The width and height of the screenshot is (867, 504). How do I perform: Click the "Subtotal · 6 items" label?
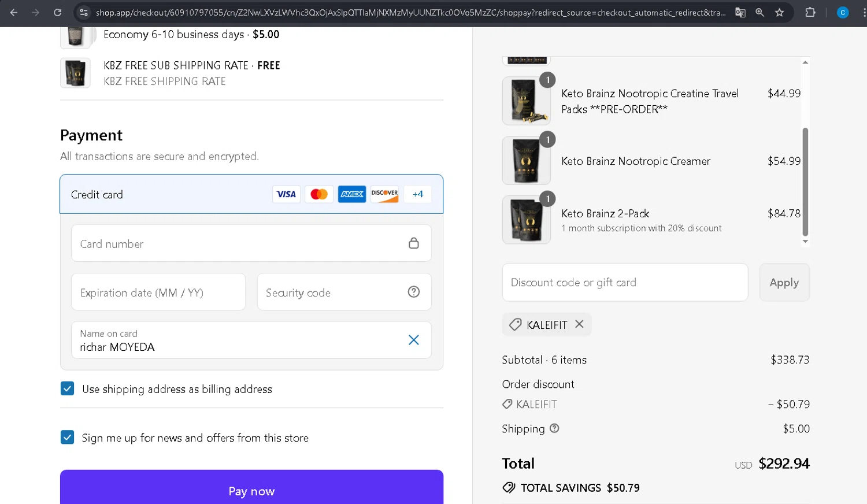tap(544, 360)
